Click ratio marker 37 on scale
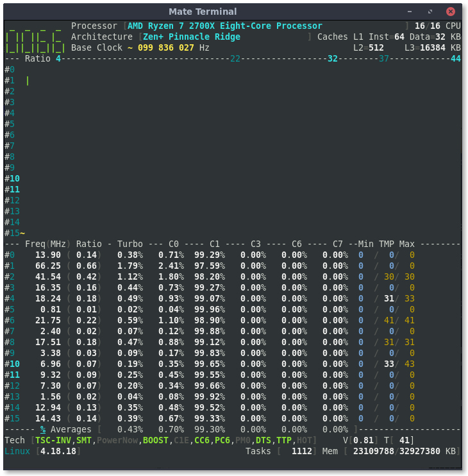The width and height of the screenshot is (468, 476). pyautogui.click(x=383, y=58)
